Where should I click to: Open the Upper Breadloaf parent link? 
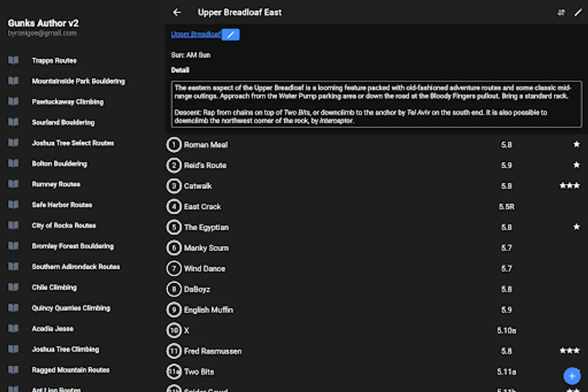coord(195,34)
